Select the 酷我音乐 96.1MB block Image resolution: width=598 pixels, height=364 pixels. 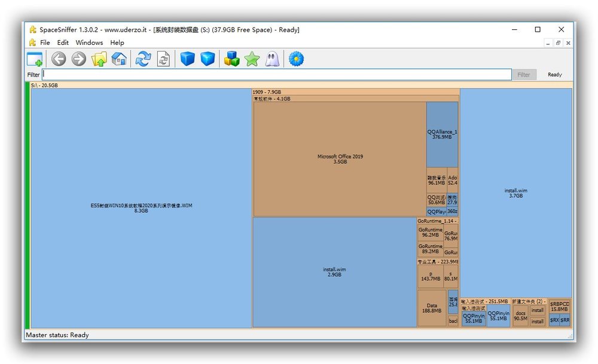coord(437,181)
